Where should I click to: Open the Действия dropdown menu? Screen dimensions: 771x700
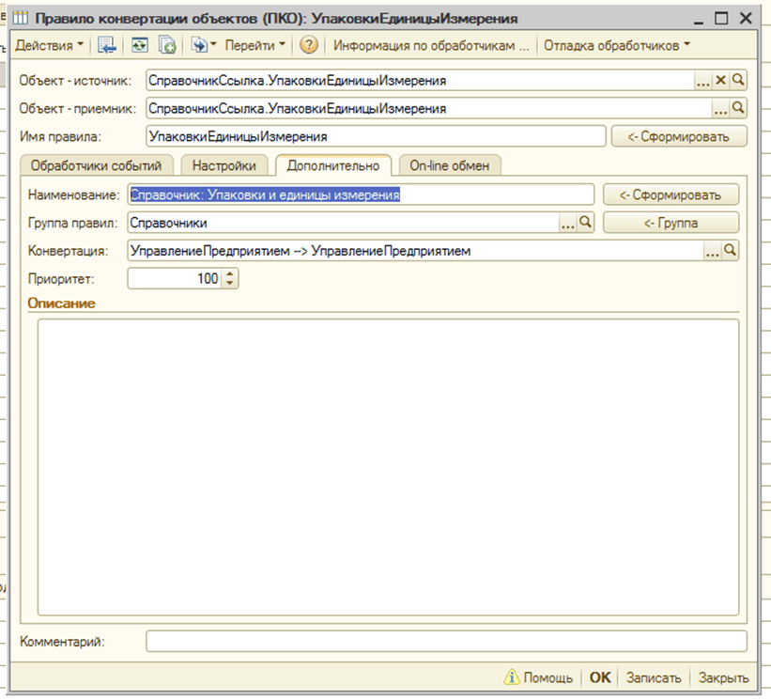coord(49,45)
